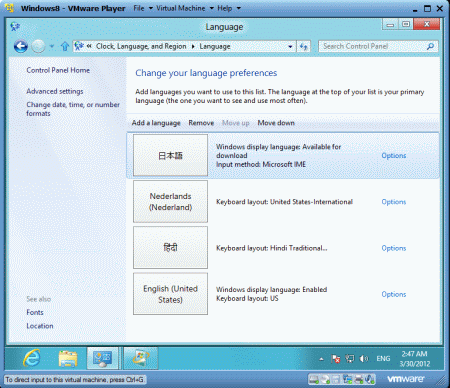Open Options for Nederlands
450x388 pixels.
394,202
